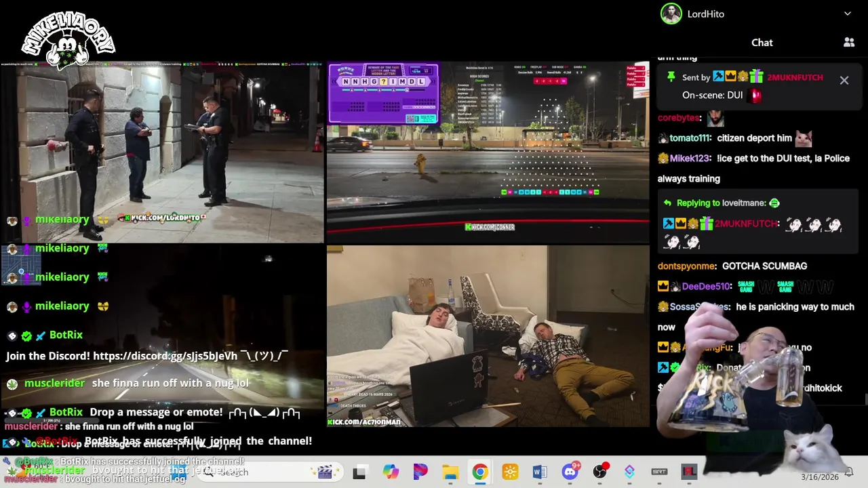Click the green pin icon in pinned message
868x488 pixels.
coord(671,77)
